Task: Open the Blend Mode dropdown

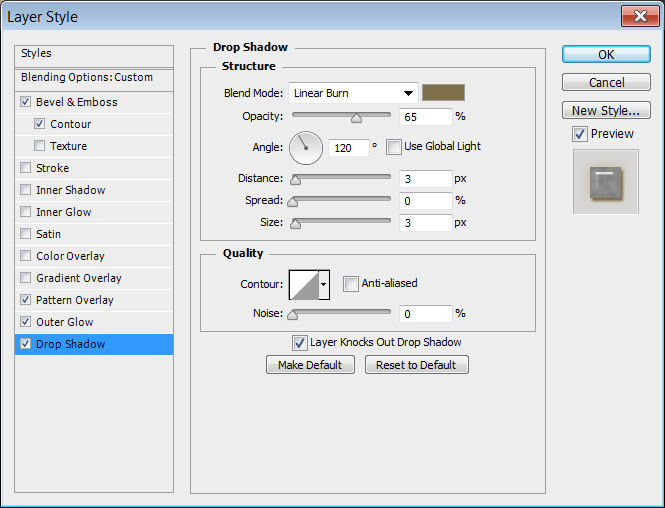Action: click(x=353, y=93)
